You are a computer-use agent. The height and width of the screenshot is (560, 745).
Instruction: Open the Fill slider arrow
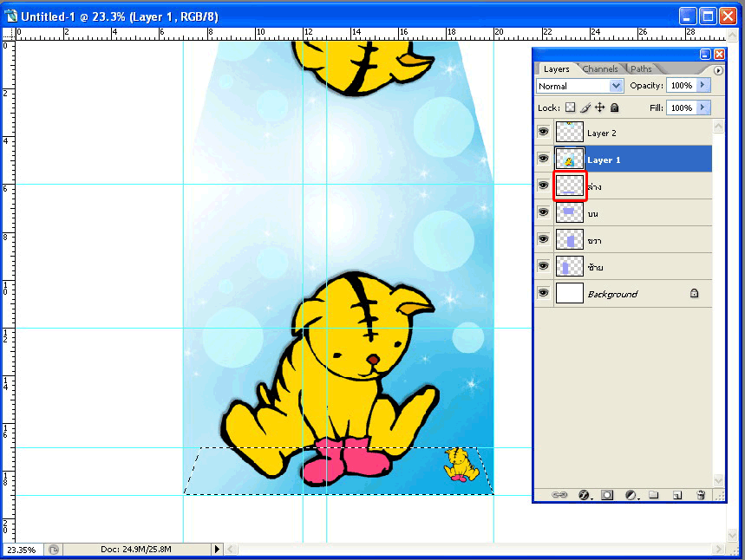(703, 107)
